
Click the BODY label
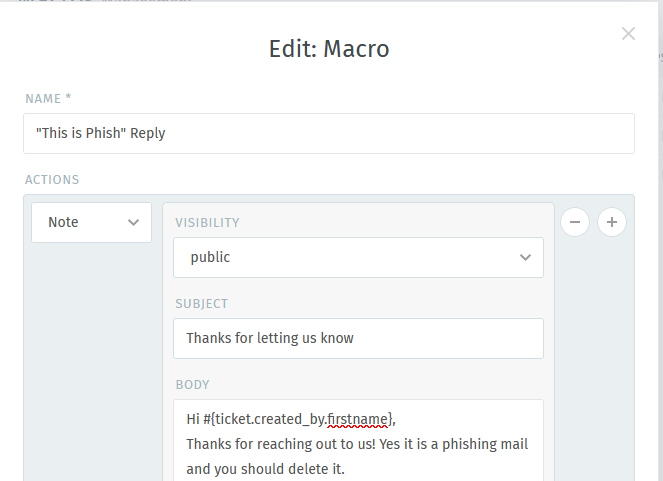point(192,385)
